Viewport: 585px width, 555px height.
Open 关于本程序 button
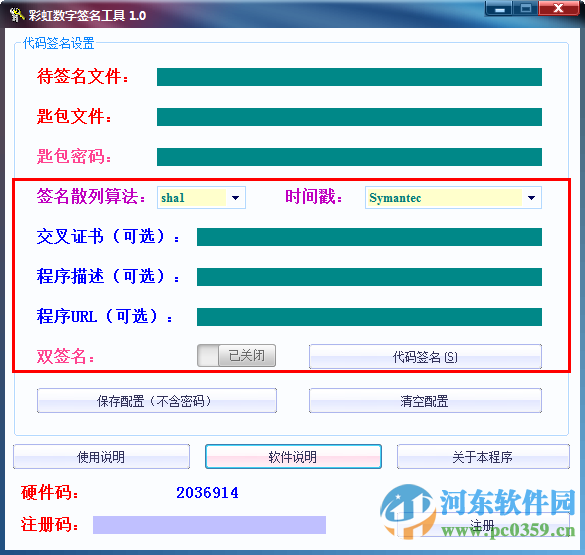483,457
